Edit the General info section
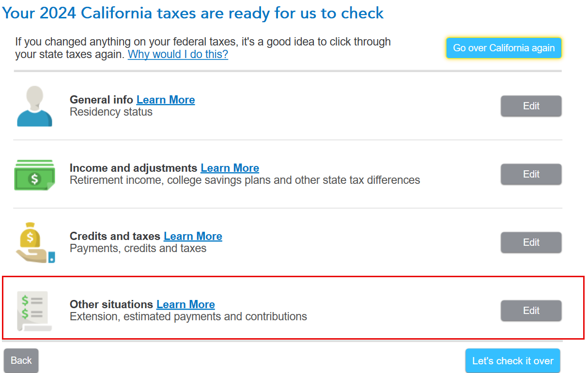Image resolution: width=588 pixels, height=373 pixels. click(x=531, y=106)
